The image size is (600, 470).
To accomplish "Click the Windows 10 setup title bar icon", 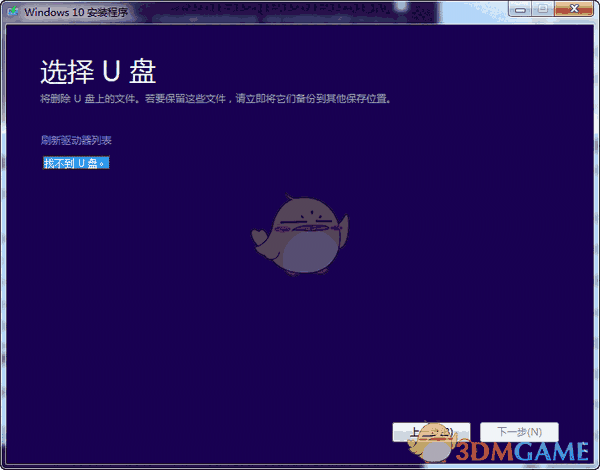I will coord(13,11).
